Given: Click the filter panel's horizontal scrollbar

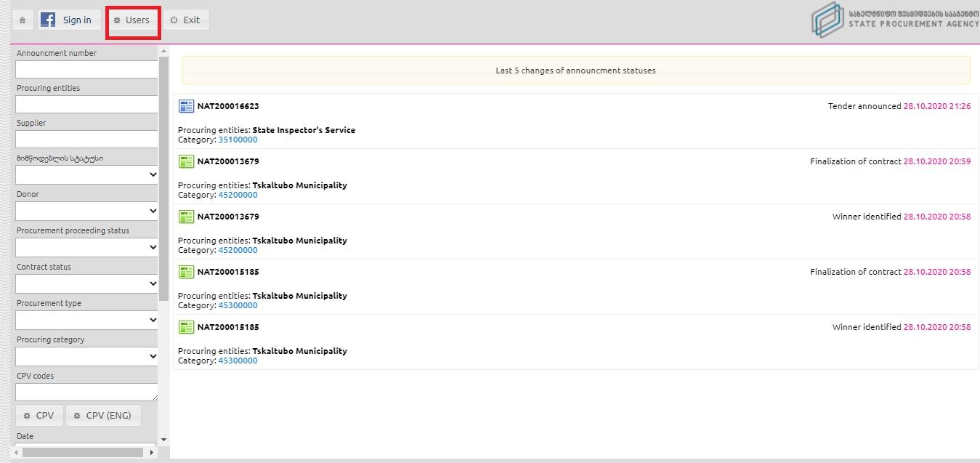Looking at the screenshot, I should pyautogui.click(x=73, y=452).
